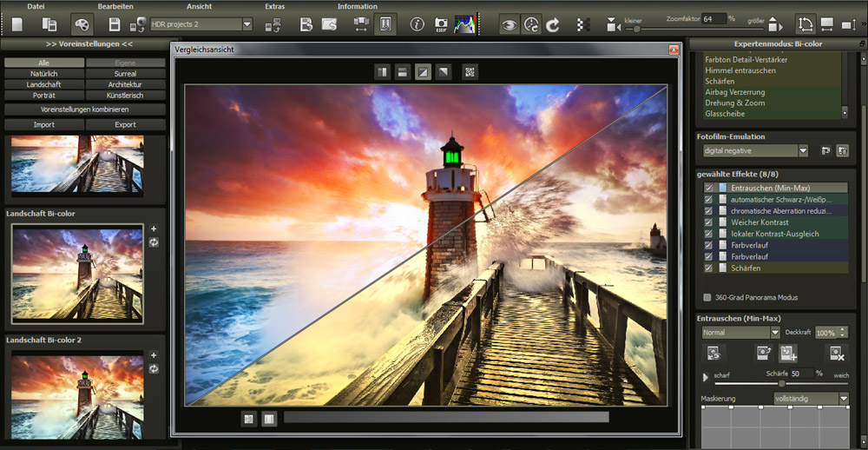Click the save disk icon in toolbar
868x450 pixels.
(115, 24)
